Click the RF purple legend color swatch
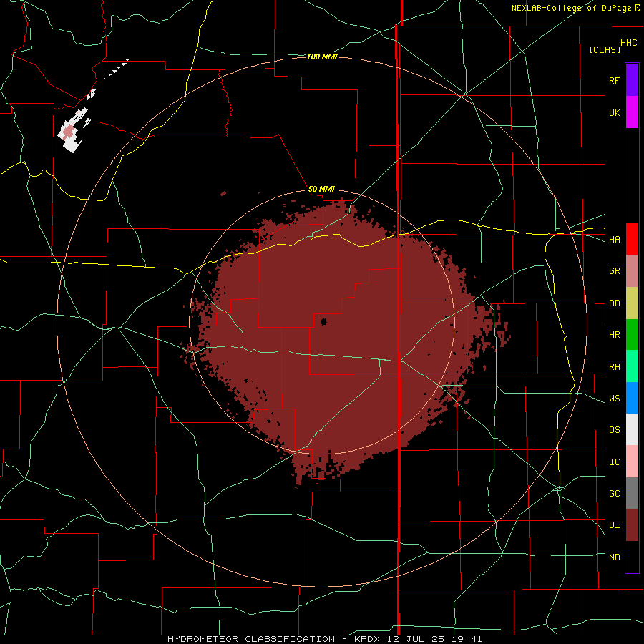644x644 pixels. coord(632,80)
